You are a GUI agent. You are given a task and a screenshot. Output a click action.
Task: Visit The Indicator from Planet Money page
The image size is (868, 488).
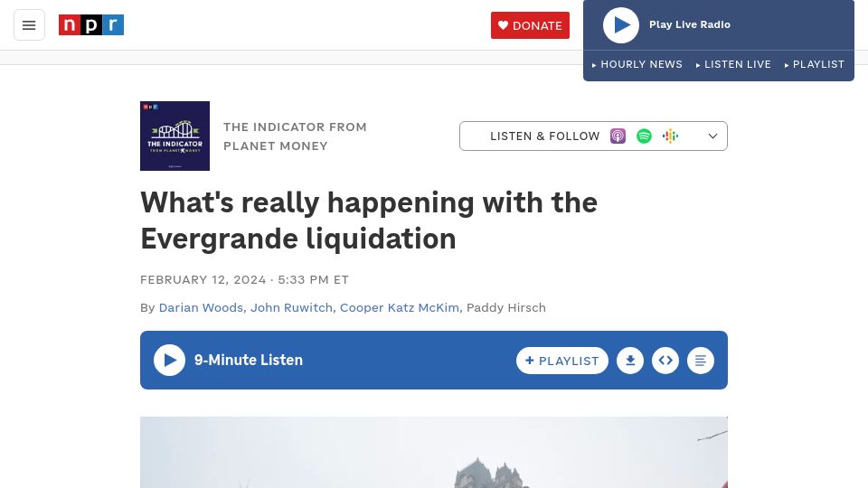(295, 136)
